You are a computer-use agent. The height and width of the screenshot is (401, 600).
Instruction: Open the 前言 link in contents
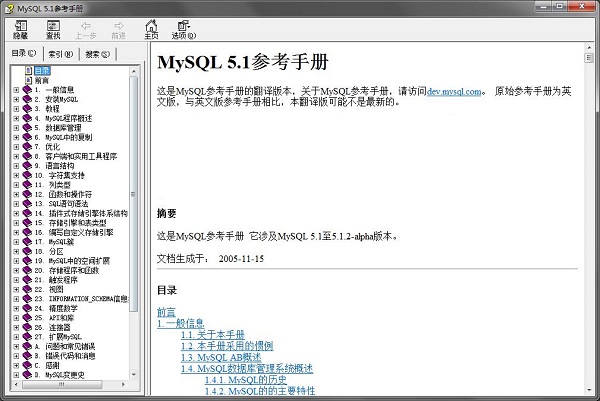click(x=166, y=312)
